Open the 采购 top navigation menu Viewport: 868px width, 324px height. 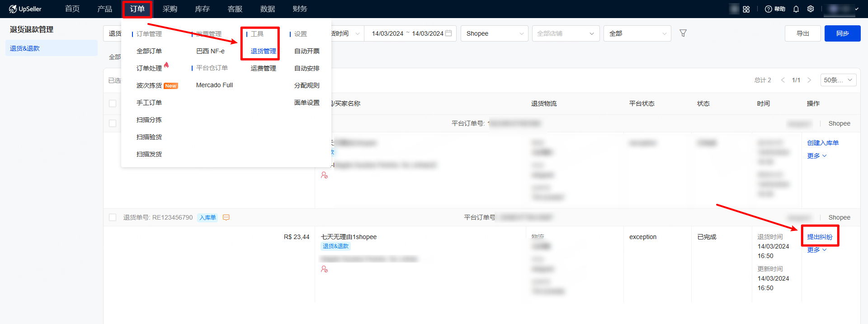coord(170,9)
